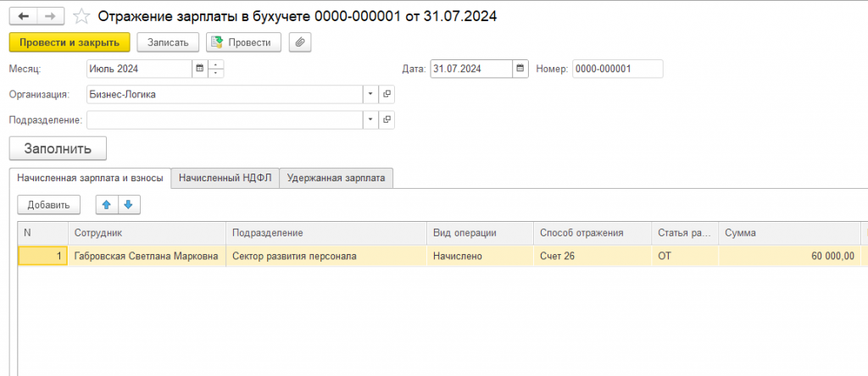Go forward with the right arrow
Image resolution: width=868 pixels, height=376 pixels.
point(50,16)
